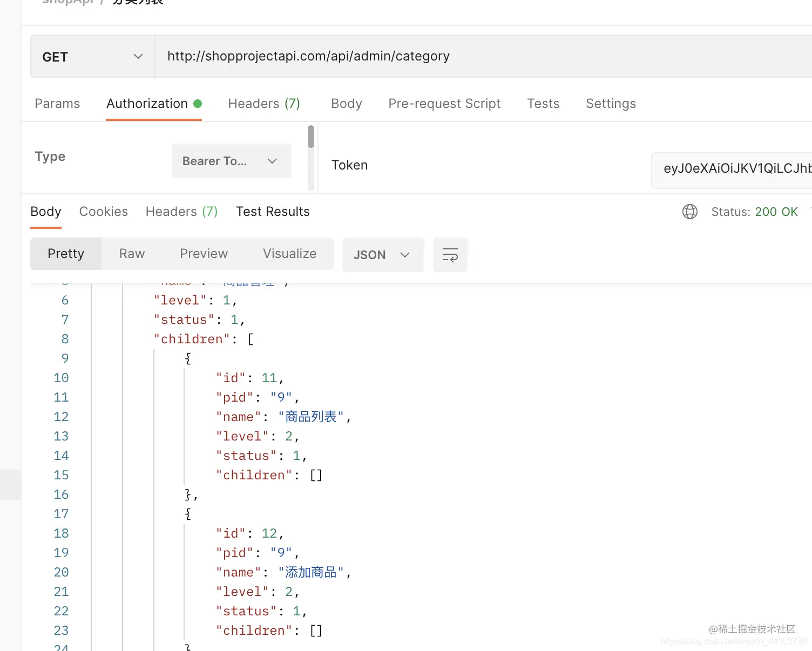Screen dimensions: 812x651
Task: Select the request Body tab
Action: pyautogui.click(x=347, y=104)
